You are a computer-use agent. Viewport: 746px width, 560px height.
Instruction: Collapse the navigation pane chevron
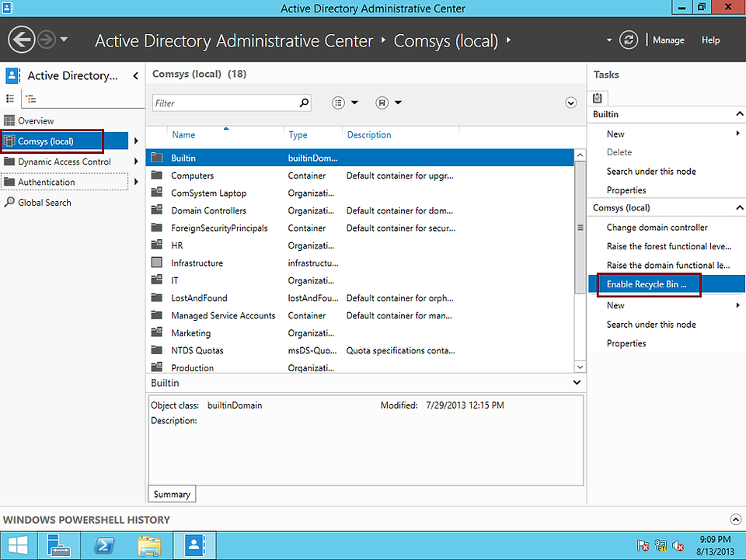(x=135, y=75)
